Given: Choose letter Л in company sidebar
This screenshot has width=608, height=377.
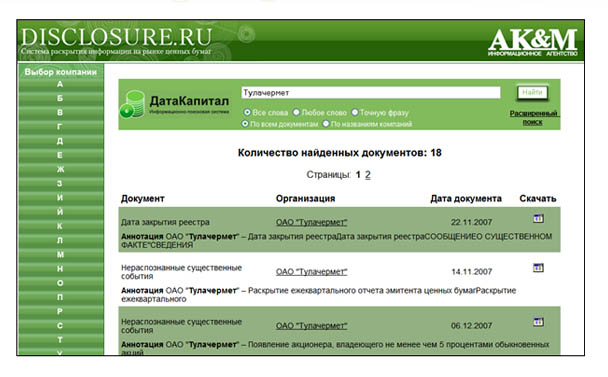Looking at the screenshot, I should 60,240.
